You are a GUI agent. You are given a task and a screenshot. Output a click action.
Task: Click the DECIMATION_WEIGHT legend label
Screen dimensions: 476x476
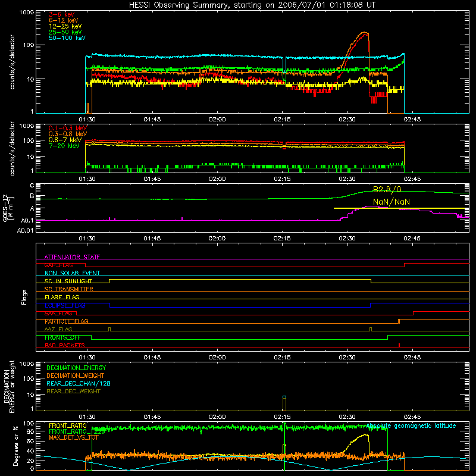(x=76, y=375)
